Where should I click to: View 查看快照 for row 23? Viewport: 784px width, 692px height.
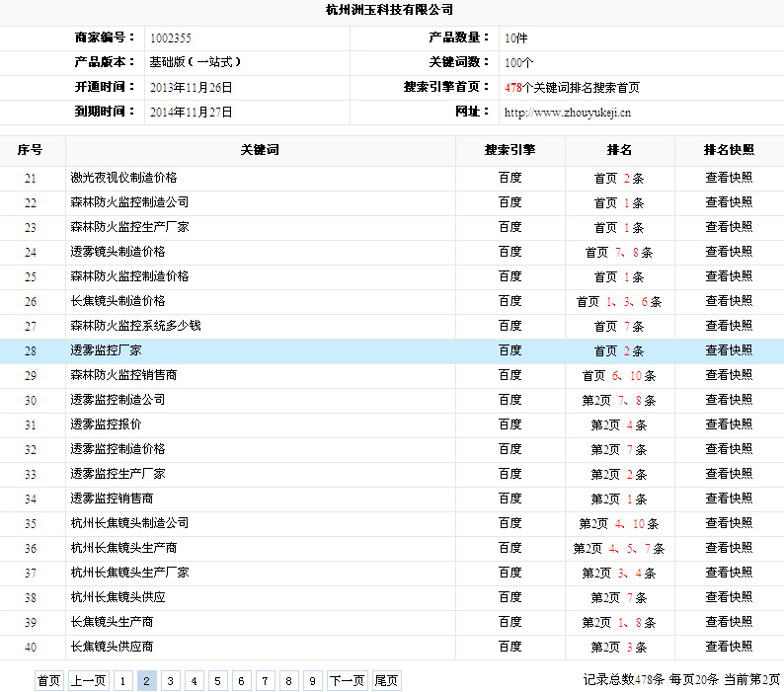729,227
